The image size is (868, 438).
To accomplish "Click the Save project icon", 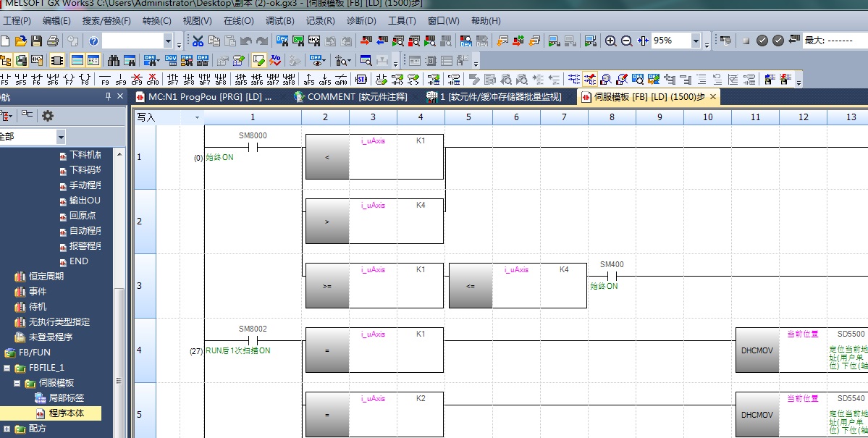I will [36, 41].
